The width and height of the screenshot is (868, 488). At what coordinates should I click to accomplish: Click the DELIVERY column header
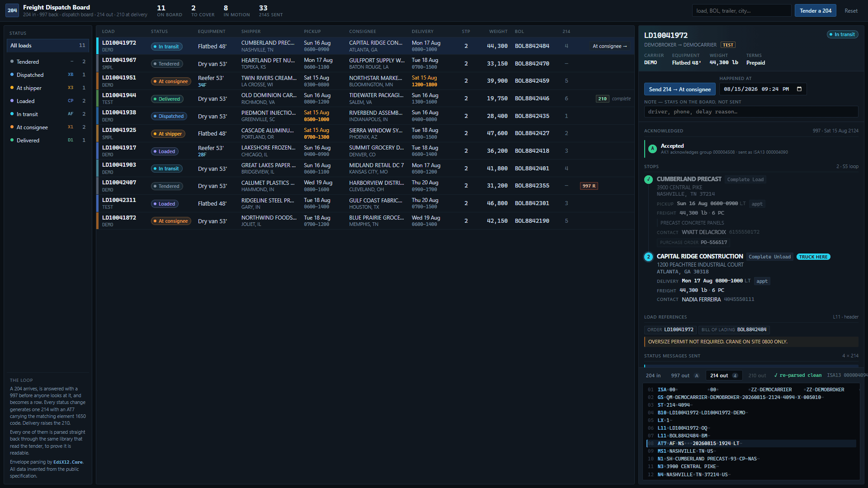point(422,32)
